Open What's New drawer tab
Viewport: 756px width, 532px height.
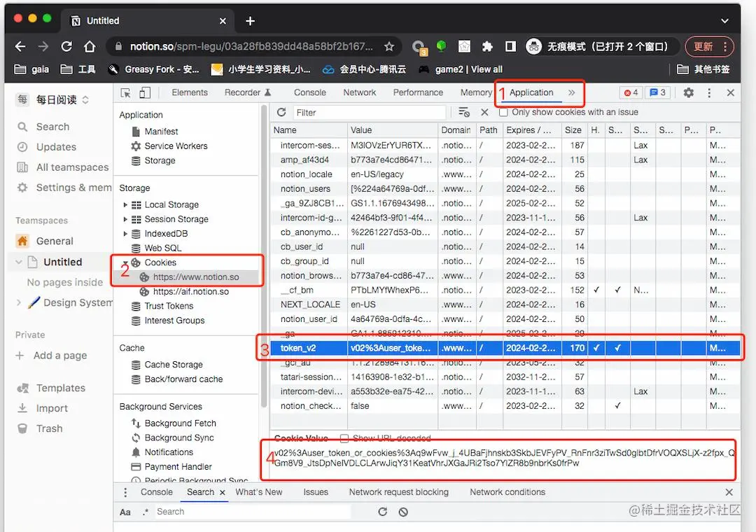[258, 492]
